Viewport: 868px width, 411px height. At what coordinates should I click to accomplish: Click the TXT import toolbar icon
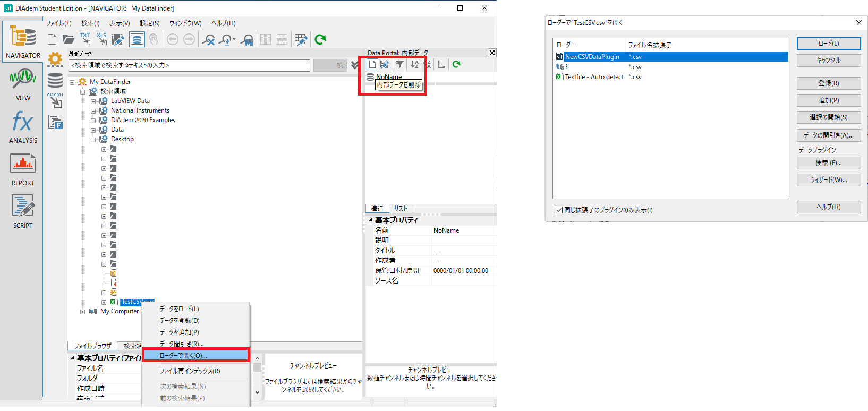[85, 39]
